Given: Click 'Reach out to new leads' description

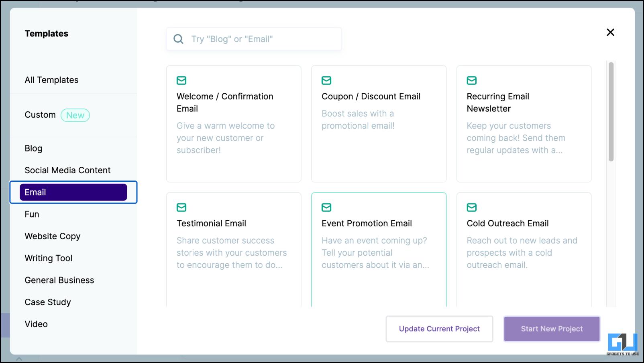Looking at the screenshot, I should [522, 253].
